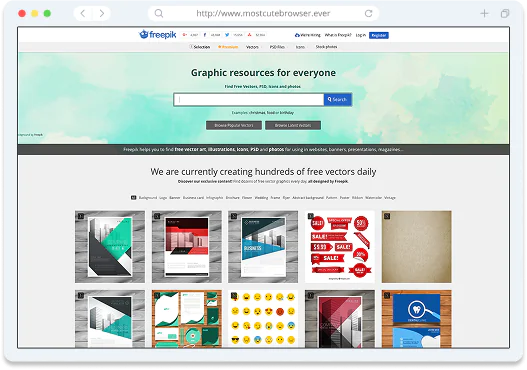
Task: Click the Facebook share icon
Action: tap(205, 35)
